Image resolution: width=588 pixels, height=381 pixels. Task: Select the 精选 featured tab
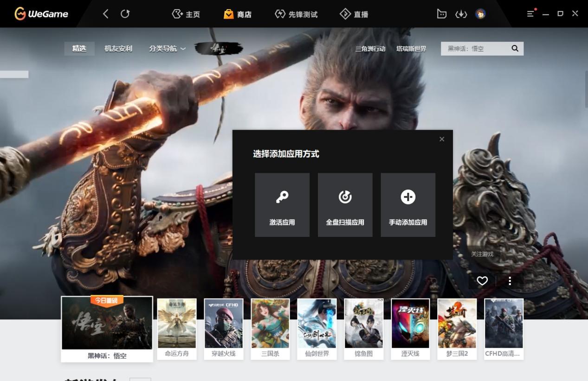(79, 49)
